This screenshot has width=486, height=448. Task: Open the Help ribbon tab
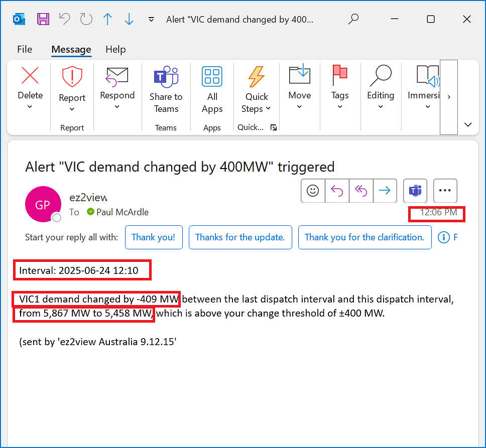coord(115,49)
